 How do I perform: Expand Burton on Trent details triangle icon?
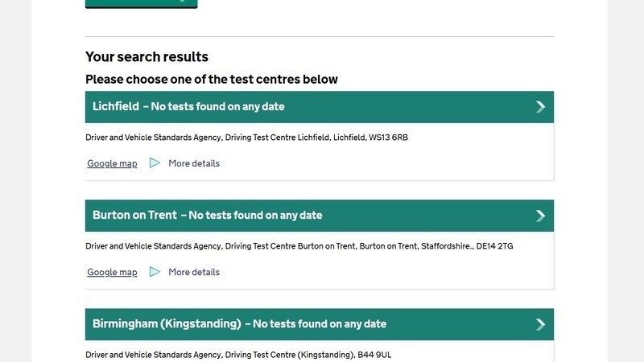(x=155, y=272)
